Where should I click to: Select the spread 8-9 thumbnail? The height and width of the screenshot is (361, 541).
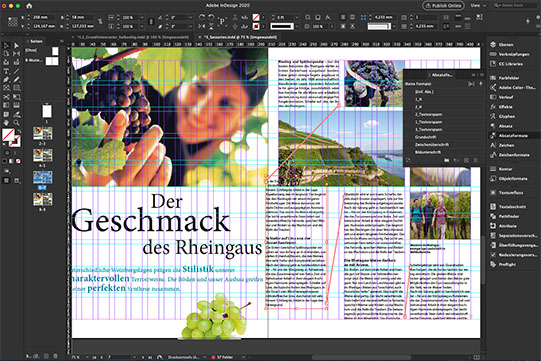click(x=43, y=199)
